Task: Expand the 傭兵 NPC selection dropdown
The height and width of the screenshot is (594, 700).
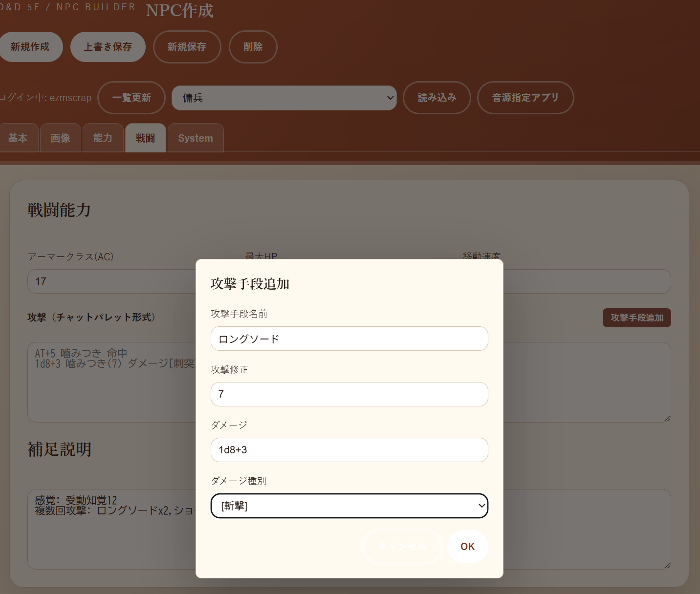Action: coord(284,98)
